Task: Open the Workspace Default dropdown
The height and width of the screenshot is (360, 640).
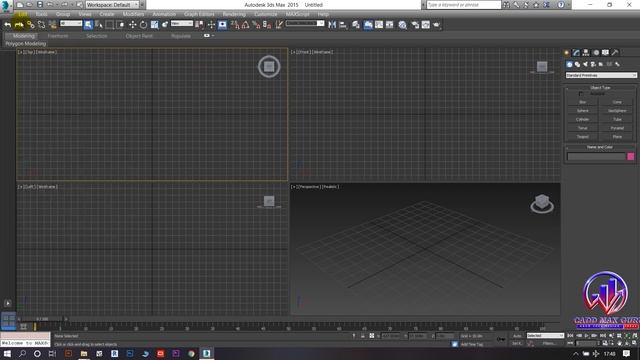Action: (x=112, y=5)
